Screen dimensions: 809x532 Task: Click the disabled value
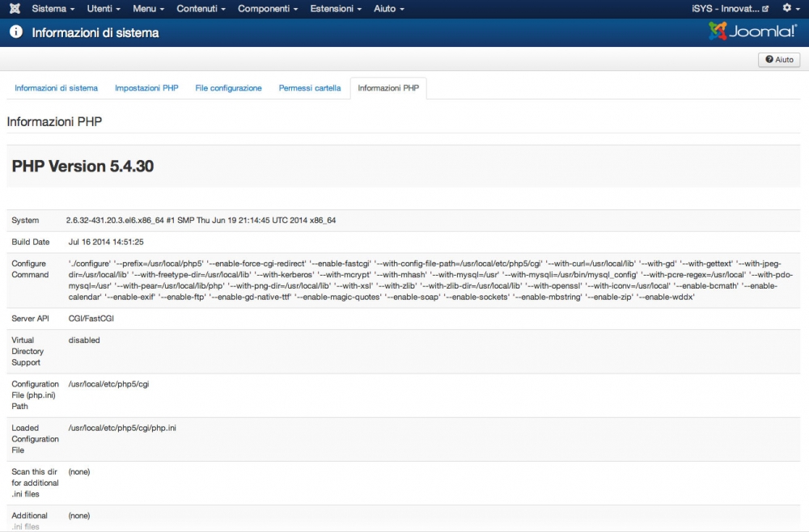pyautogui.click(x=84, y=340)
